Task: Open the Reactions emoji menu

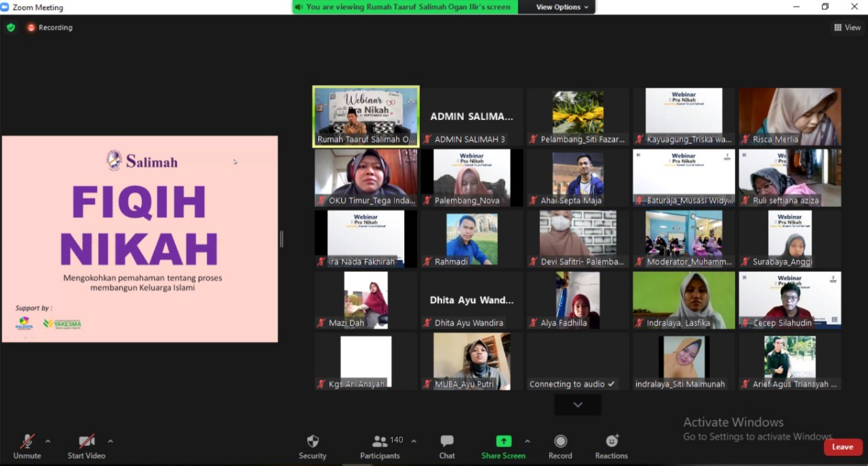Action: pyautogui.click(x=612, y=447)
